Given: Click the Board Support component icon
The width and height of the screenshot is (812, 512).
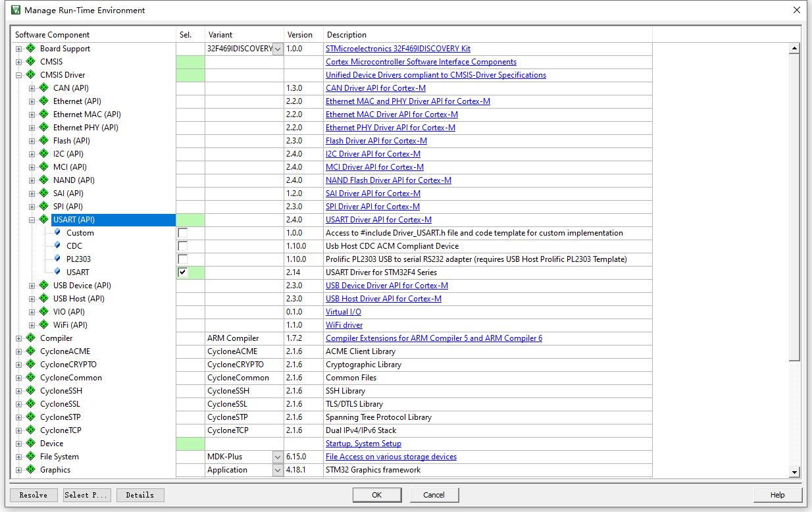Looking at the screenshot, I should (x=30, y=49).
